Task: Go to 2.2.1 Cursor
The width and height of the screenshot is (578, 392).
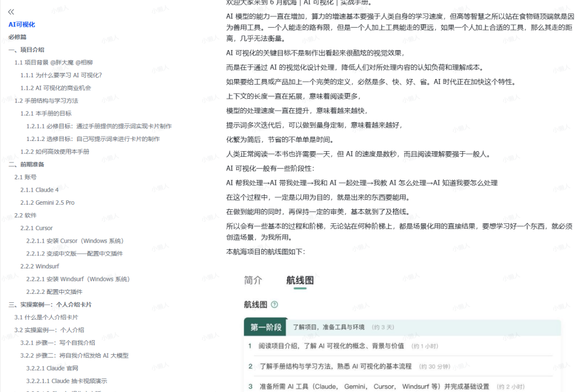Action: [37, 228]
